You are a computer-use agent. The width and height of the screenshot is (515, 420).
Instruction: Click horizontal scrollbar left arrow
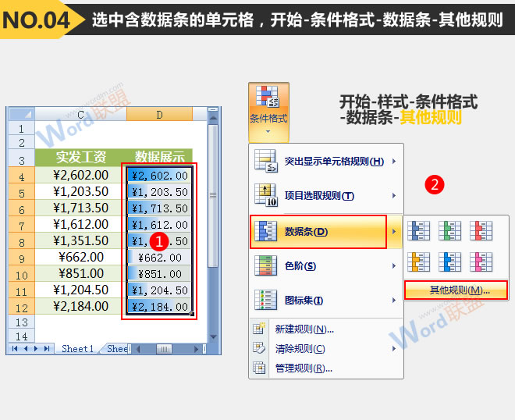click(x=138, y=349)
